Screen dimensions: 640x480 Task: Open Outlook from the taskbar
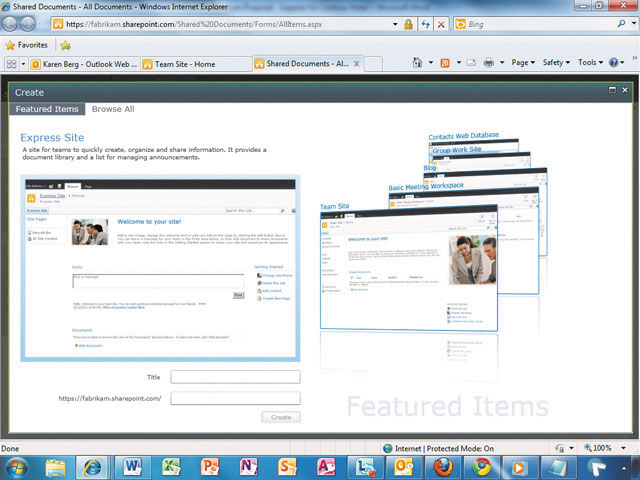[x=404, y=467]
